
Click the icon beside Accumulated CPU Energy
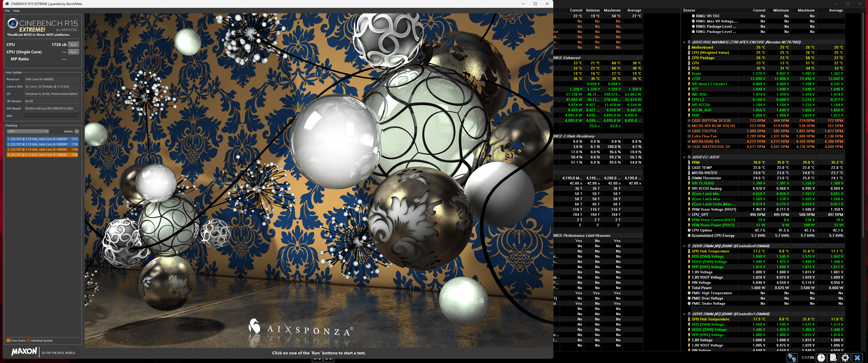click(689, 235)
